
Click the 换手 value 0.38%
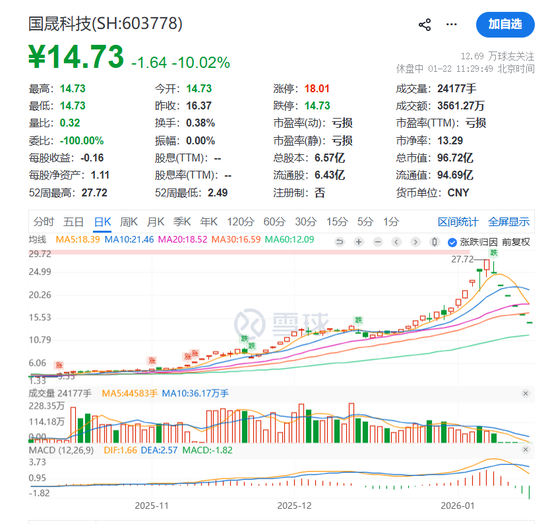click(x=200, y=123)
